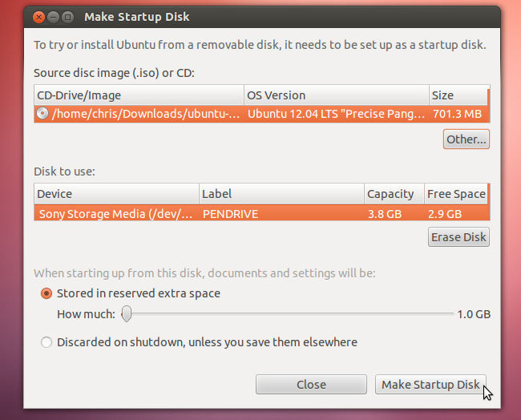Select 'Stored in reserved extra space' option
The height and width of the screenshot is (420, 521).
click(x=46, y=293)
